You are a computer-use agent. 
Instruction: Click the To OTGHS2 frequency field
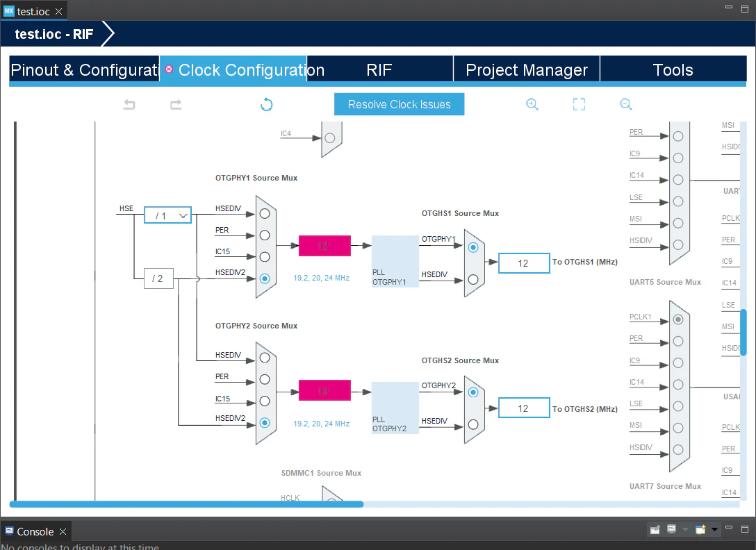[524, 408]
